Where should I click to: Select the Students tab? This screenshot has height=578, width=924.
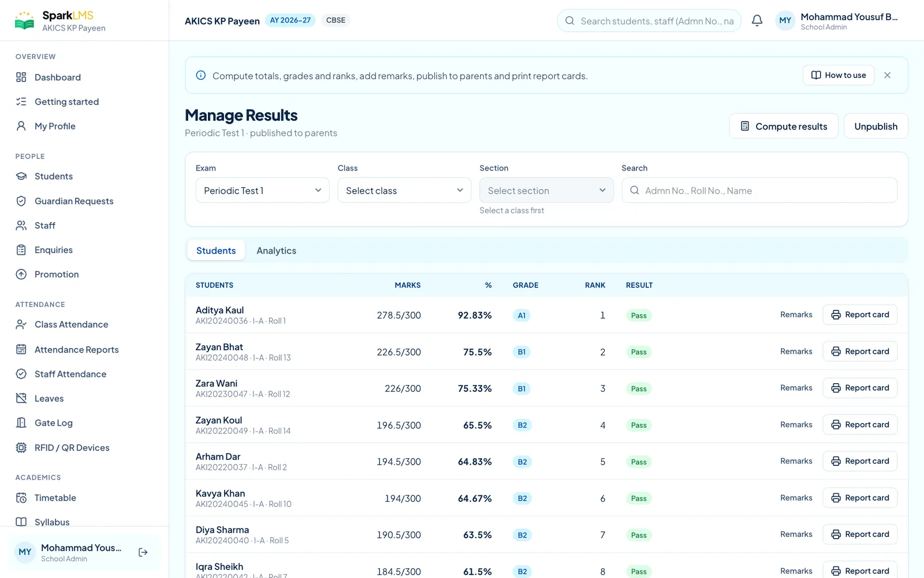(216, 250)
